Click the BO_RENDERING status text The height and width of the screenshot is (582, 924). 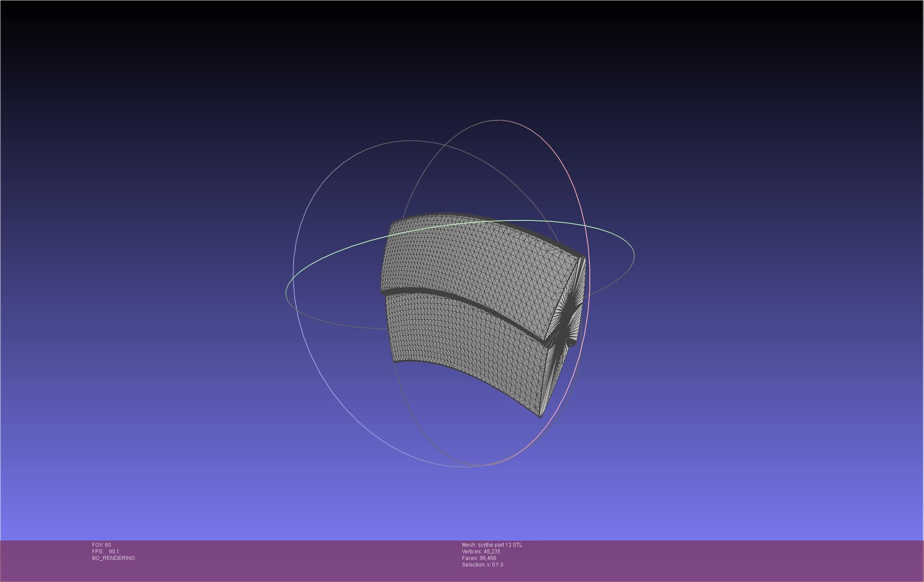(x=113, y=558)
